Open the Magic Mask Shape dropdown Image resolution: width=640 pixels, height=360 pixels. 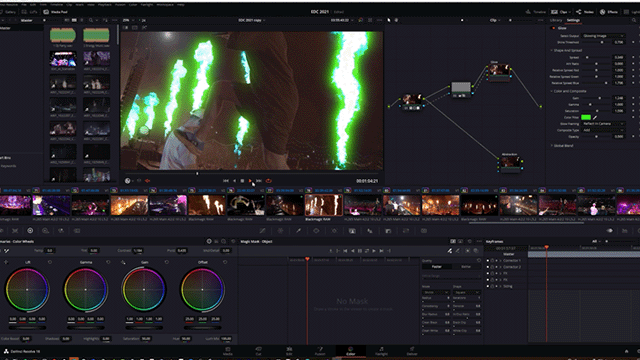pos(466,292)
